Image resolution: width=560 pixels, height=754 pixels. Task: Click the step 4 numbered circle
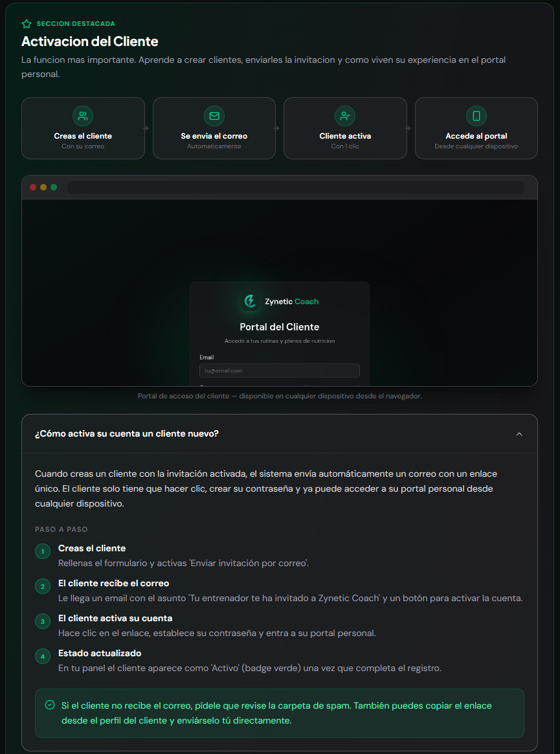[x=43, y=656]
